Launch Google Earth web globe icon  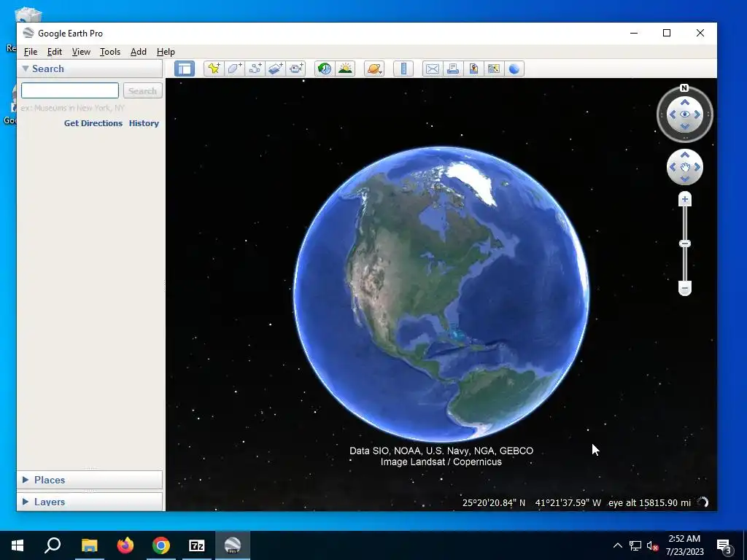(x=514, y=69)
